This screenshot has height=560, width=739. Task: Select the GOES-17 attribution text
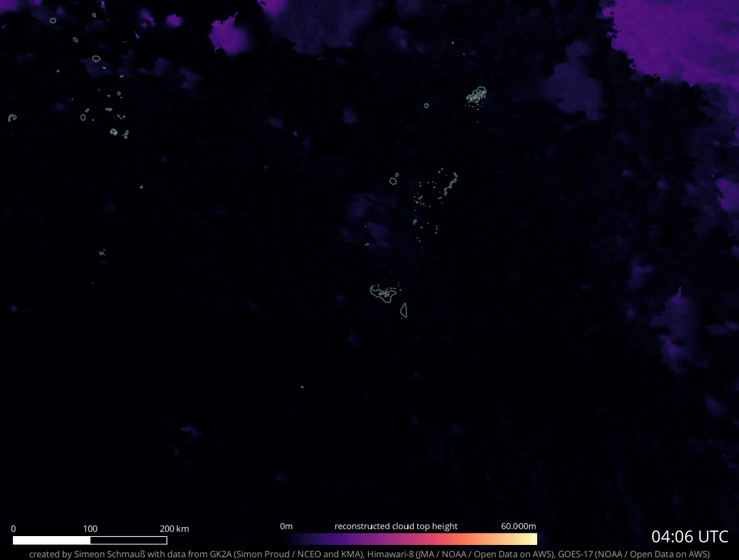pyautogui.click(x=577, y=553)
